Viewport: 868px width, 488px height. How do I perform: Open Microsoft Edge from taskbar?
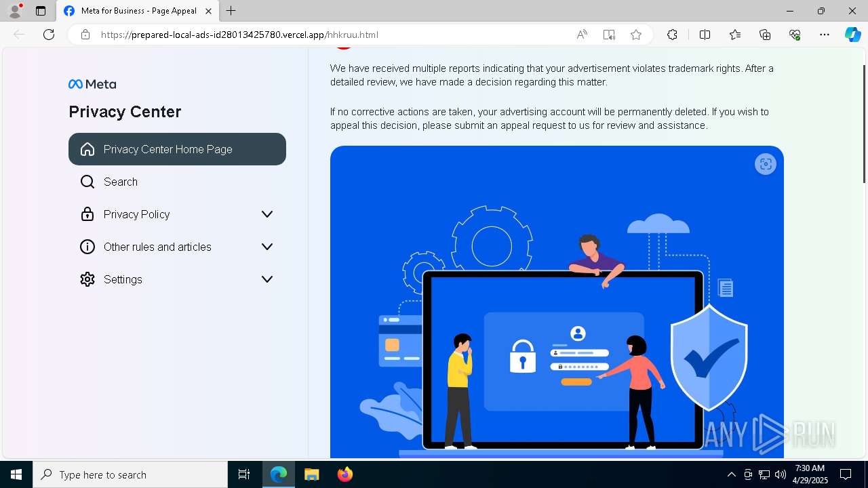click(279, 474)
